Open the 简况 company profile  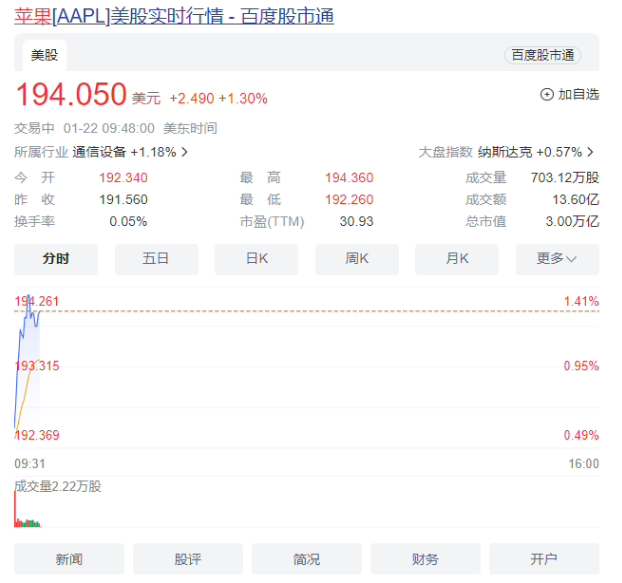coord(307,559)
